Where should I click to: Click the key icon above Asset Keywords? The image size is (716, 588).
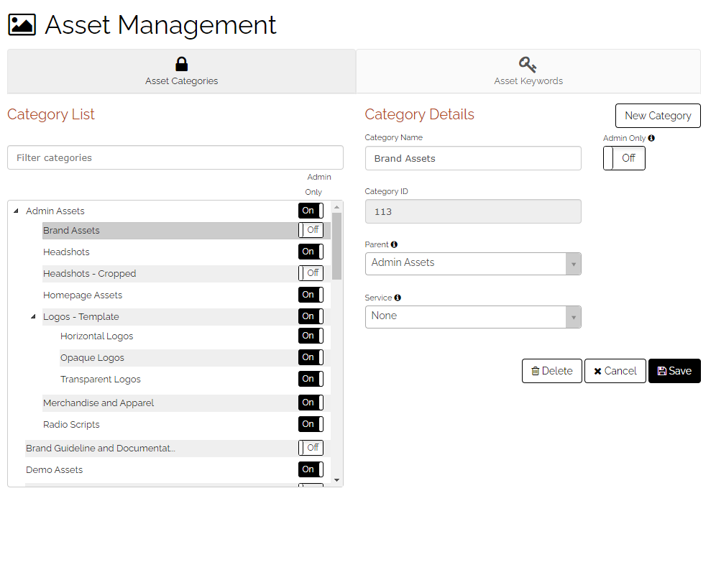pos(528,65)
